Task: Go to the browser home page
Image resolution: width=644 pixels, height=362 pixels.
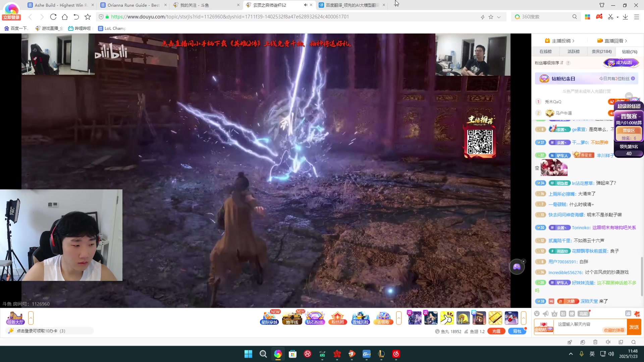Action: click(65, 17)
